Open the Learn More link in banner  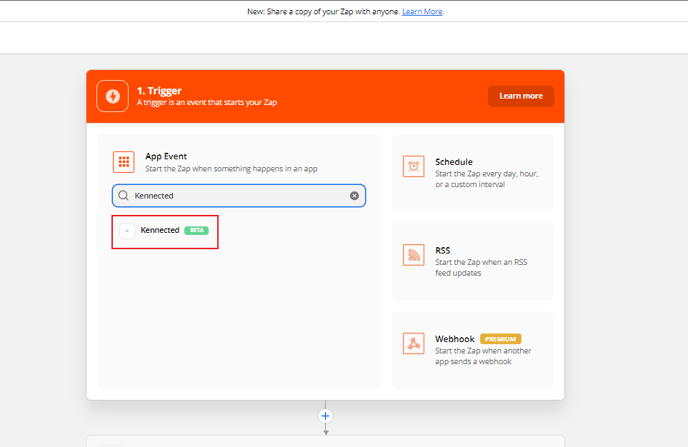(x=422, y=11)
